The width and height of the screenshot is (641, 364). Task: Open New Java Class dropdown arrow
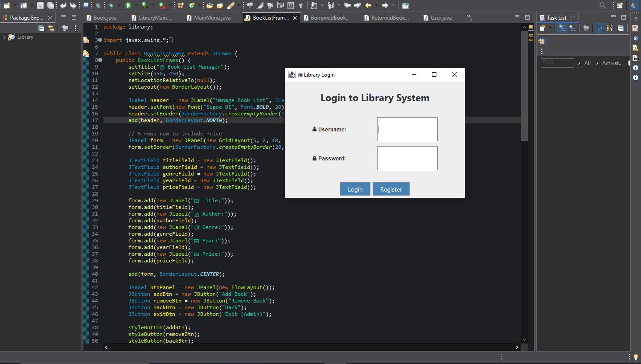coord(199,5)
